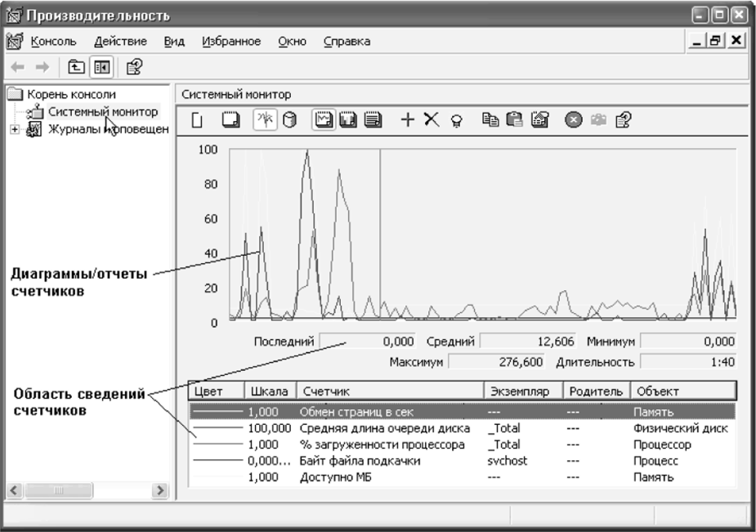Image resolution: width=756 pixels, height=532 pixels.
Task: Switch to the report view icon
Action: tap(373, 119)
